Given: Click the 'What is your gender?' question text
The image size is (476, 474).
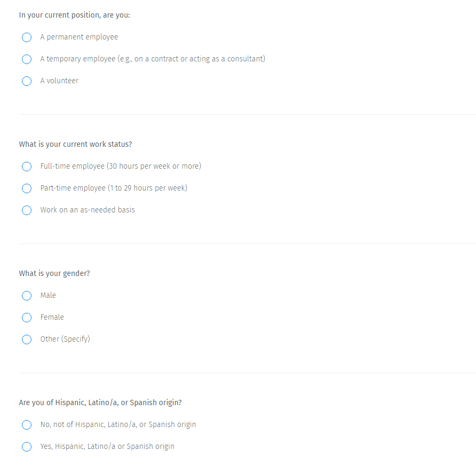Looking at the screenshot, I should (x=54, y=273).
